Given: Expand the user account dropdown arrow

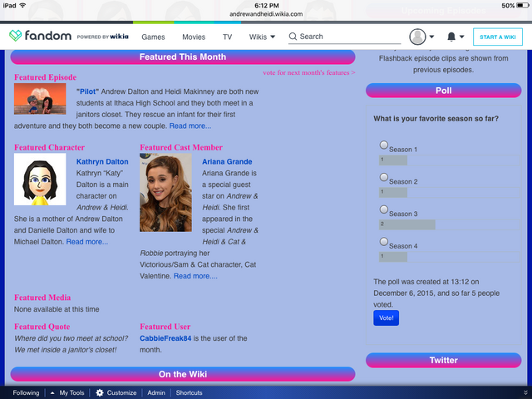Looking at the screenshot, I should coord(431,37).
